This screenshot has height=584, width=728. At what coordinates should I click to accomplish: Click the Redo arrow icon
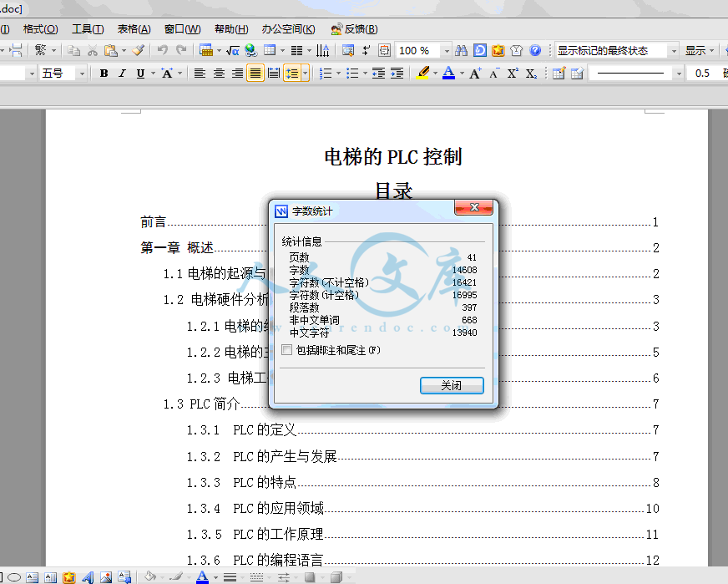pos(181,50)
